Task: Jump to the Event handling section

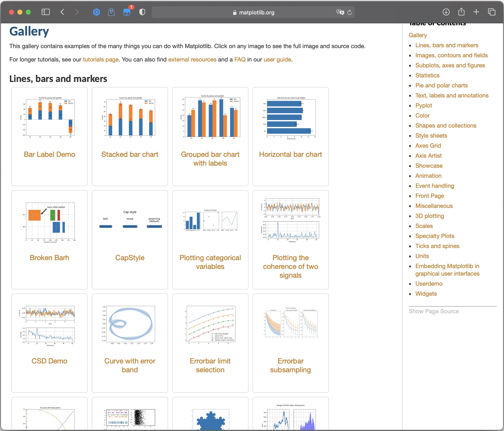Action: pos(435,186)
